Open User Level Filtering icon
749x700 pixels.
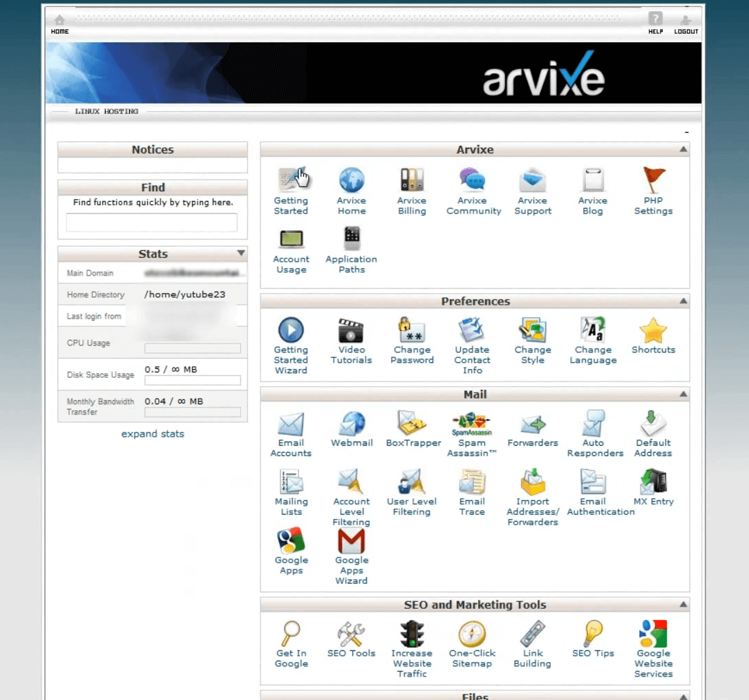(412, 481)
